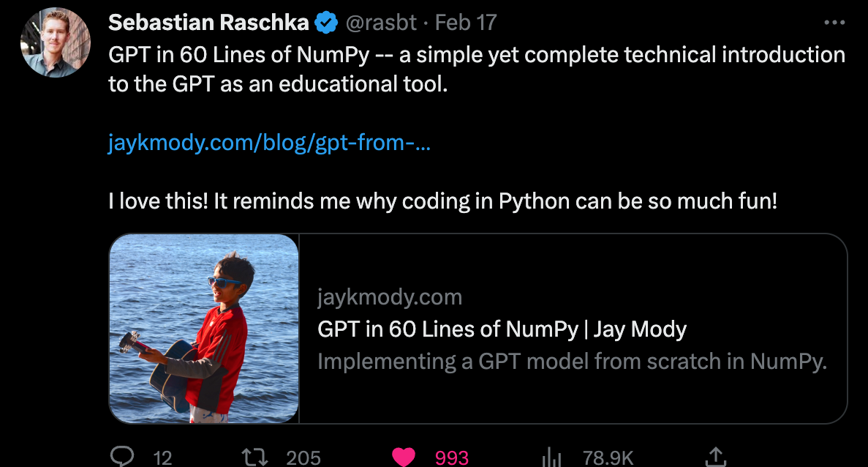Click the blue verified badge

coord(326,23)
